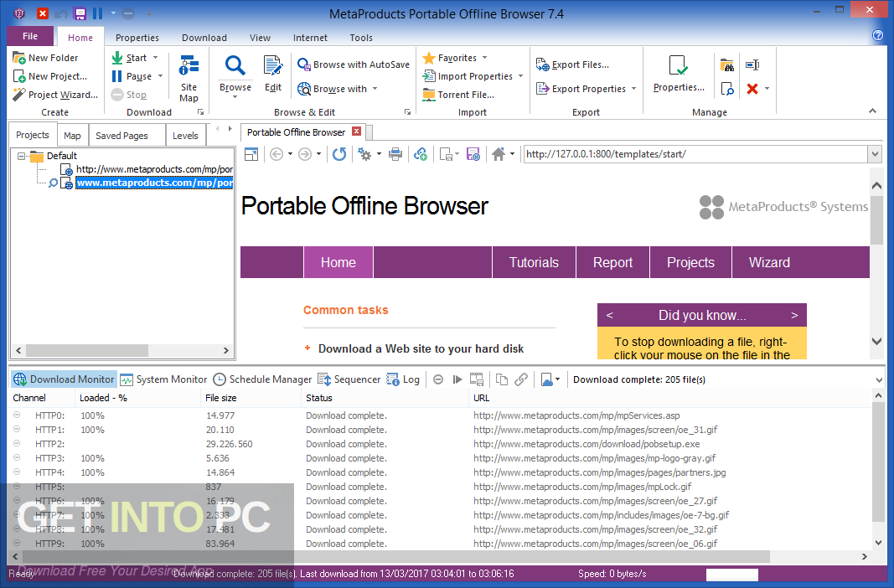
Task: Click the Browse magnifier icon
Action: tap(235, 66)
